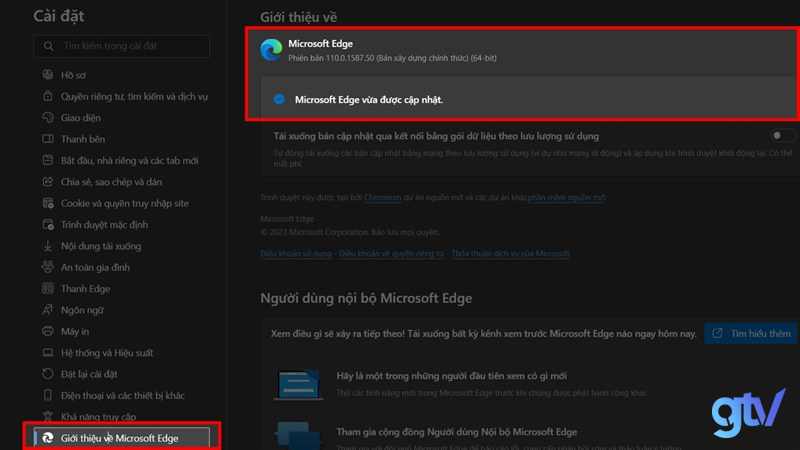This screenshot has width=800, height=450.
Task: Click the Thanh Edge bar icon
Action: [x=47, y=288]
